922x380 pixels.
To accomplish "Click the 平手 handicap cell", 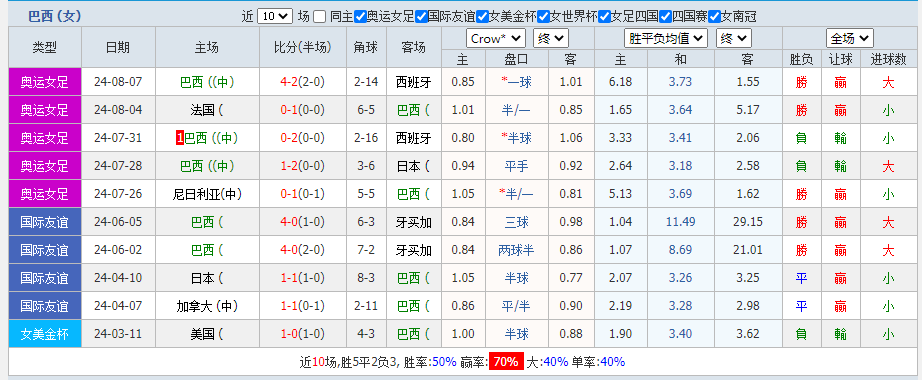I will 517,166.
